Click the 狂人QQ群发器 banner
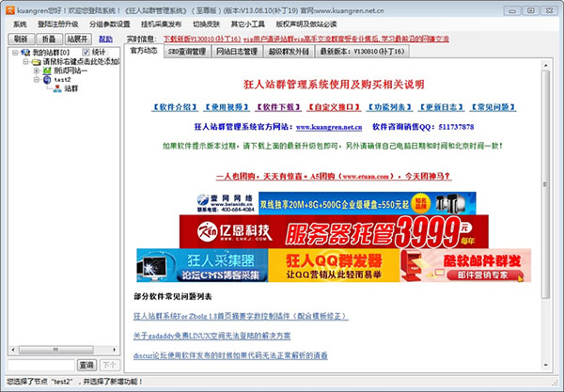This screenshot has width=564, height=392. tap(334, 265)
